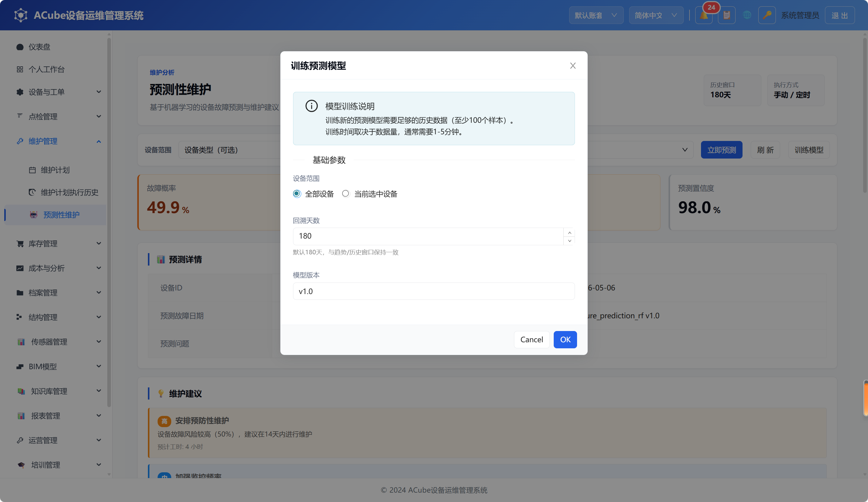This screenshot has height=502, width=868.
Task: Open the 简体中文 language dropdown
Action: [656, 15]
